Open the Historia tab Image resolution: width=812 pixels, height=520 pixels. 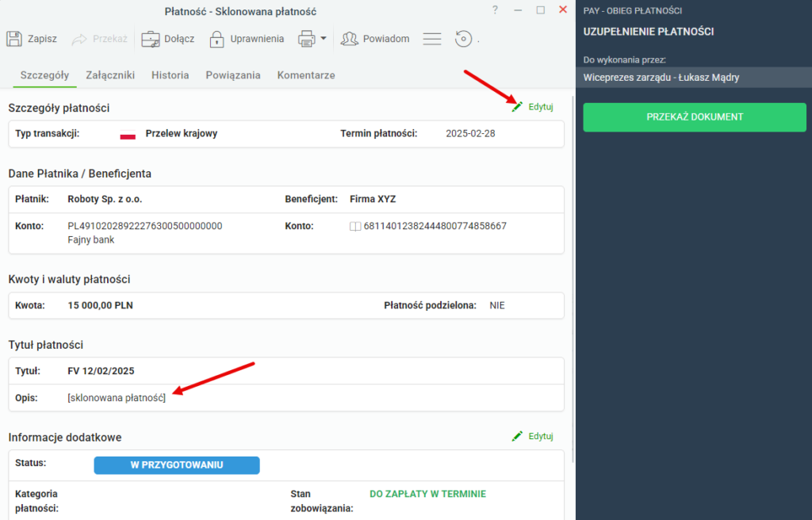pyautogui.click(x=170, y=75)
